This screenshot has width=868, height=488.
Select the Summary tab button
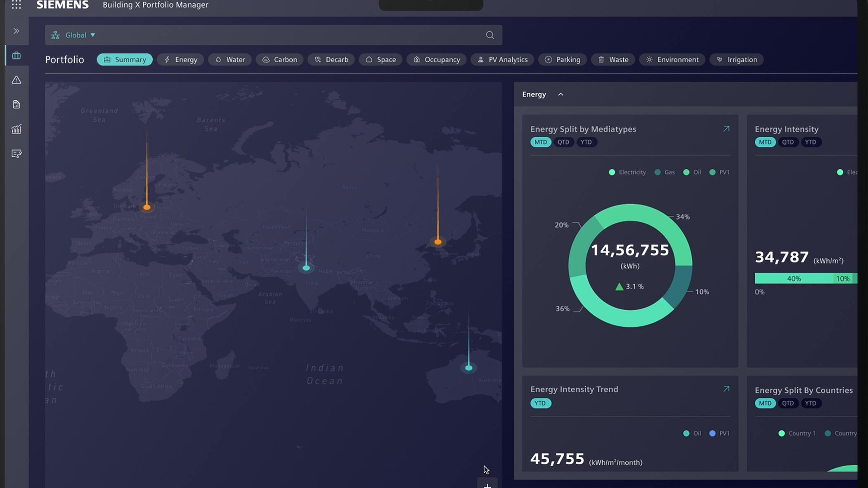[x=125, y=59]
